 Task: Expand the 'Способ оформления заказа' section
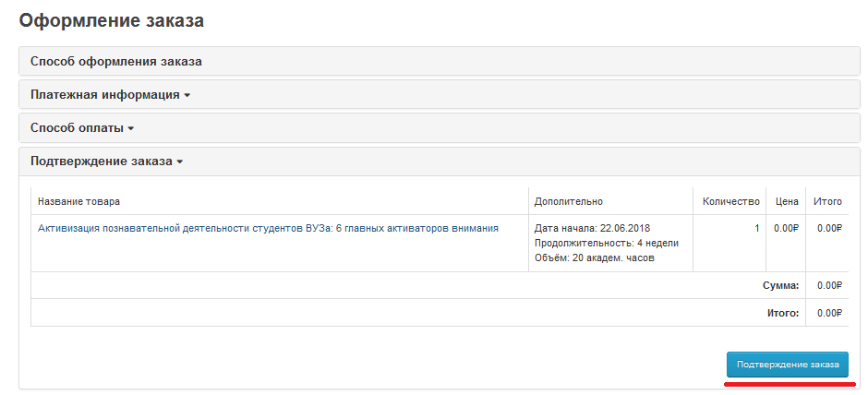click(116, 62)
